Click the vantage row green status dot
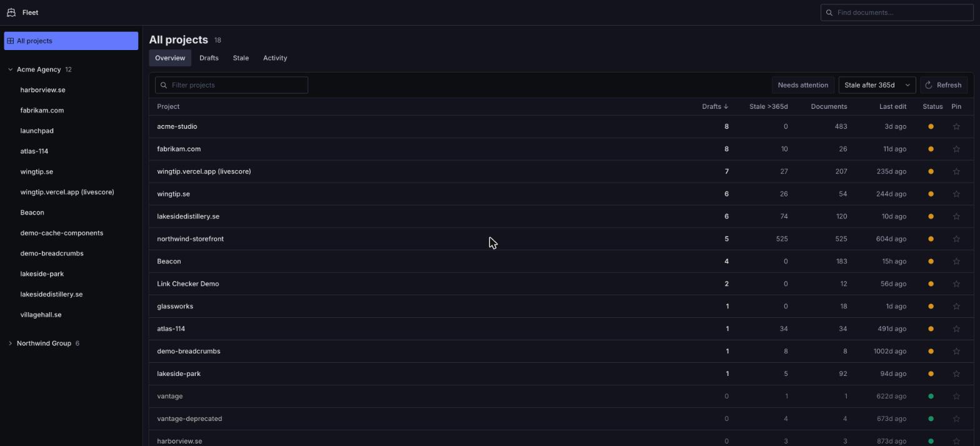 [931, 397]
